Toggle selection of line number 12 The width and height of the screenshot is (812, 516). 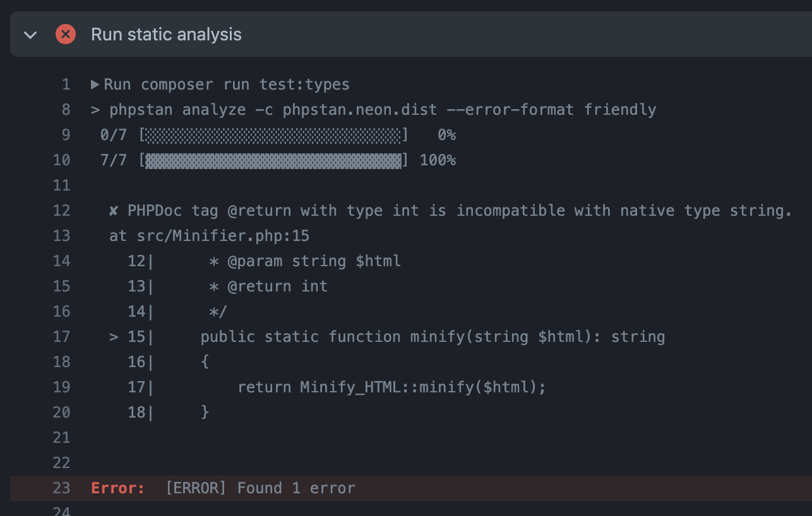click(x=61, y=210)
